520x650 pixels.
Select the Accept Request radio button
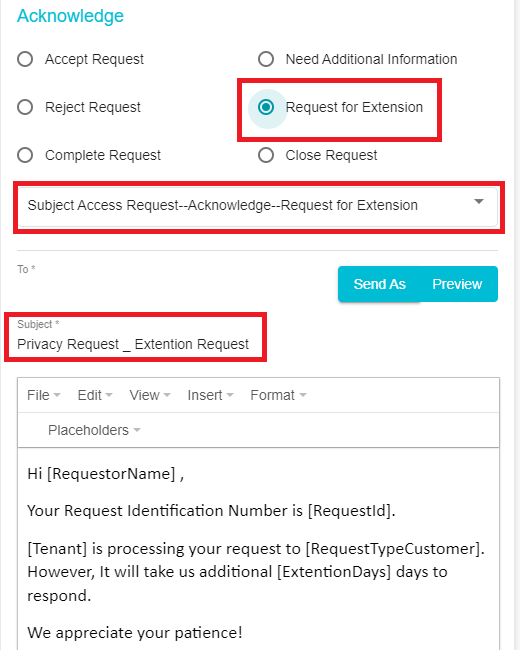click(25, 59)
